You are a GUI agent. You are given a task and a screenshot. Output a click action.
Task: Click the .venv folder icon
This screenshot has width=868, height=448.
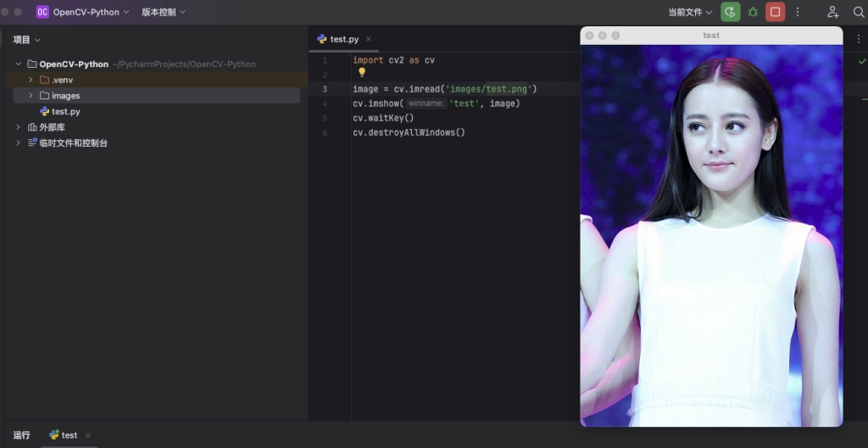45,80
